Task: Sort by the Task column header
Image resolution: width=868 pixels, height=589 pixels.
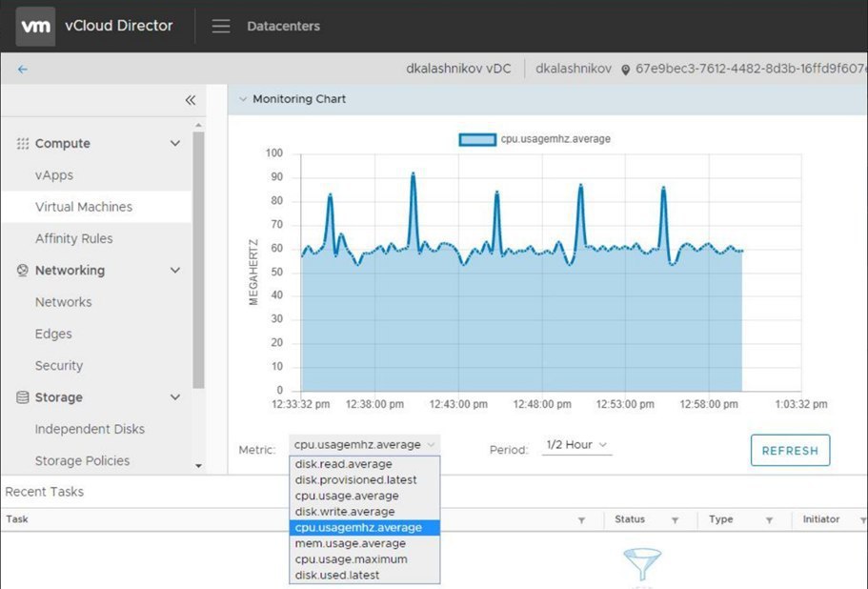Action: tap(17, 519)
